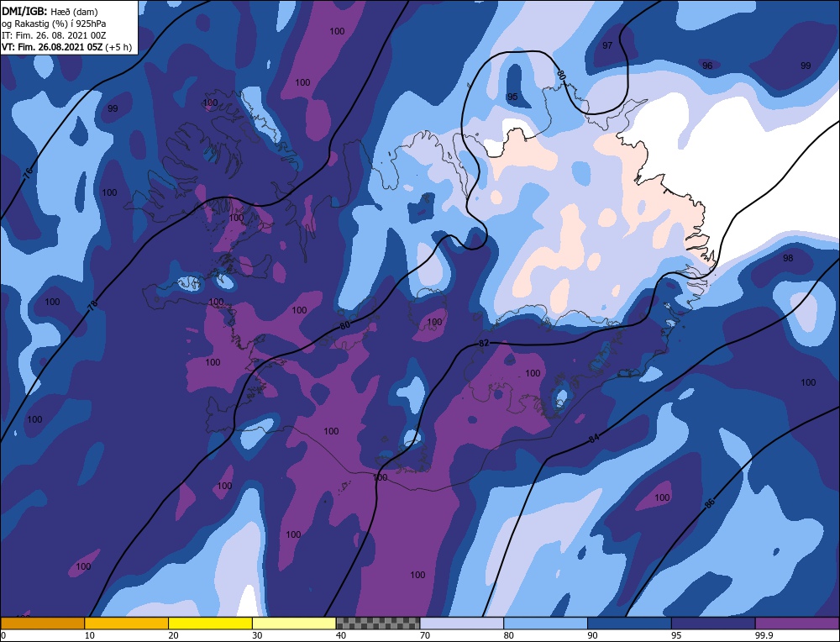Image resolution: width=840 pixels, height=642 pixels.
Task: Click the purple legend swatch above 99.9
Action: 798,623
